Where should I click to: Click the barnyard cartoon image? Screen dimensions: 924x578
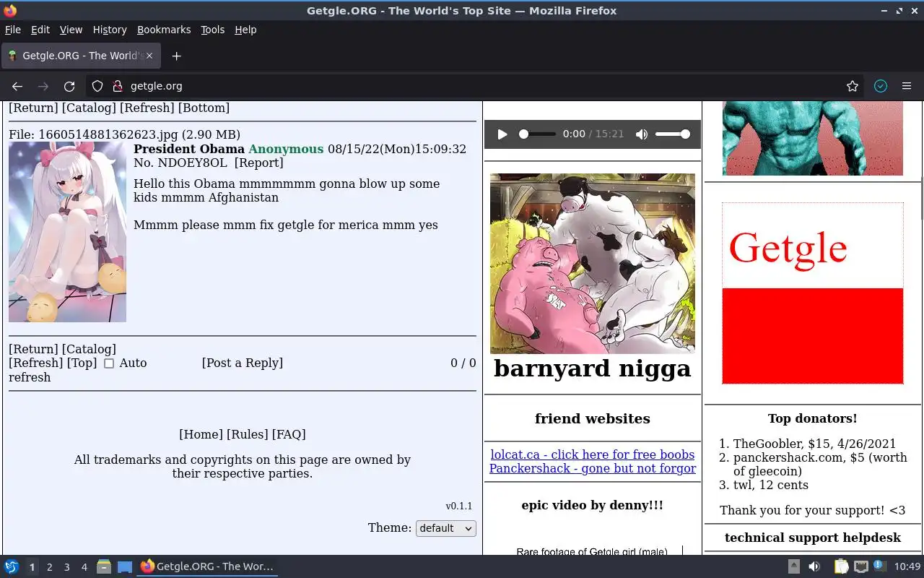point(593,264)
